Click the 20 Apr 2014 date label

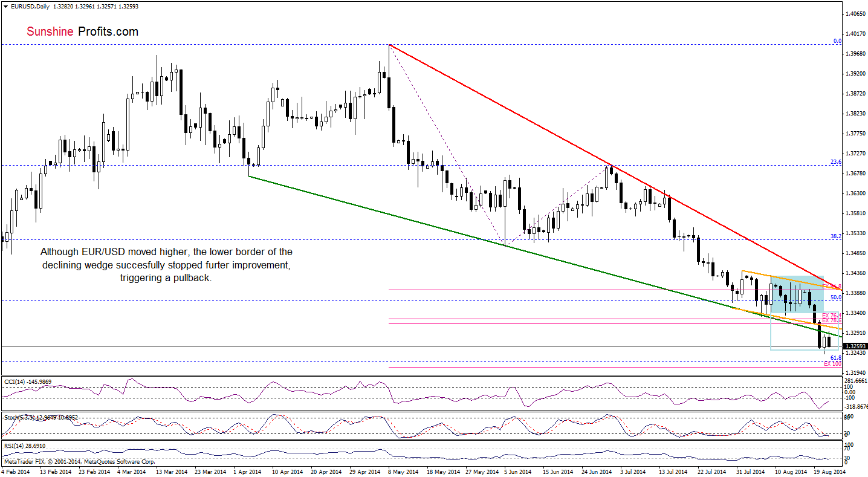[x=327, y=471]
